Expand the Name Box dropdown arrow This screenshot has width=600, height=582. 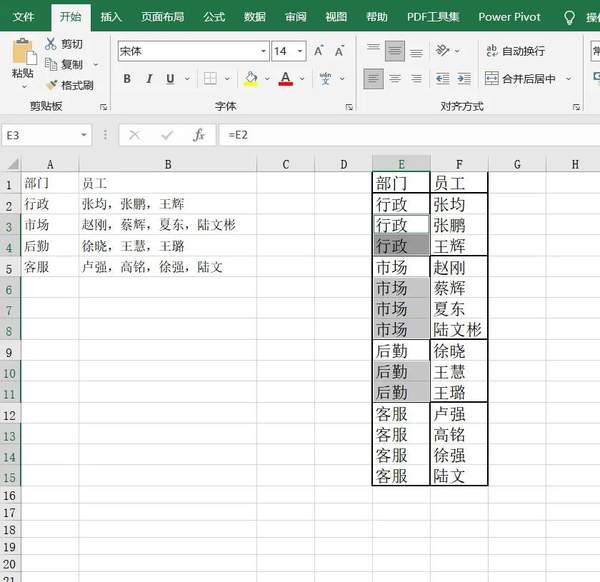[x=84, y=135]
